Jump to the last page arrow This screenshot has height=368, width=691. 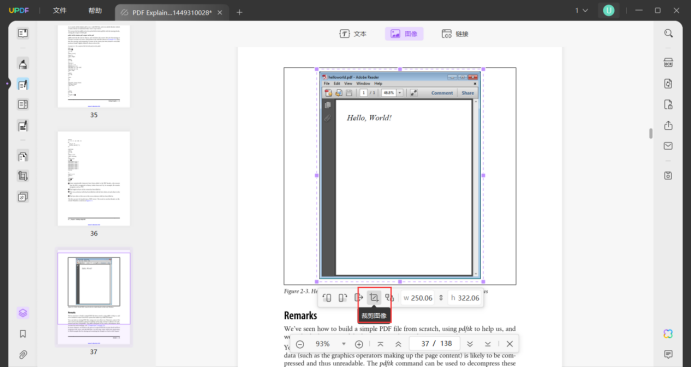pyautogui.click(x=488, y=344)
